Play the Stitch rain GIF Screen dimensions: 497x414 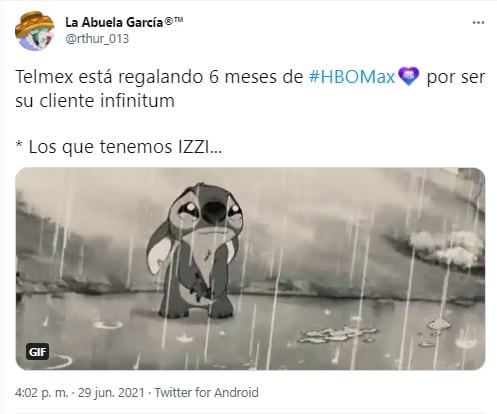pyautogui.click(x=250, y=269)
